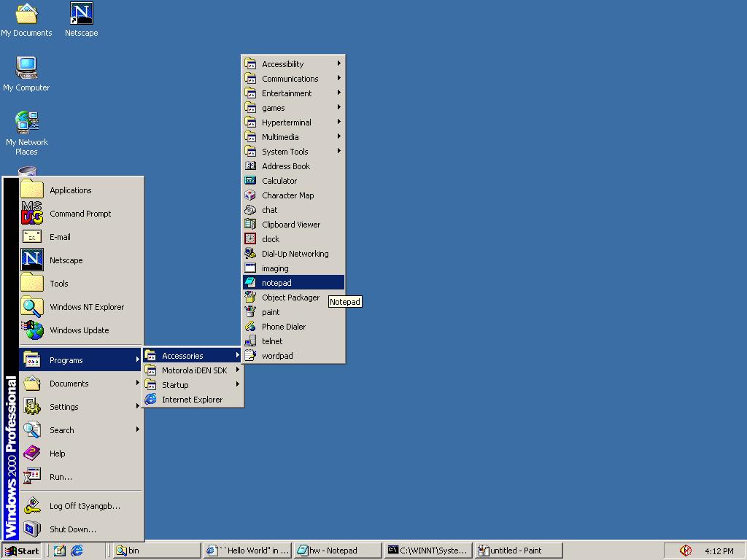Image resolution: width=747 pixels, height=560 pixels.
Task: Expand the Accessibility submenu arrow
Action: tap(338, 63)
